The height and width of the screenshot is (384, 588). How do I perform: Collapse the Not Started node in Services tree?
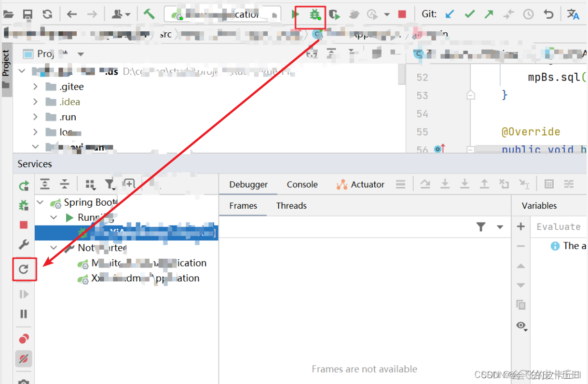(x=55, y=248)
